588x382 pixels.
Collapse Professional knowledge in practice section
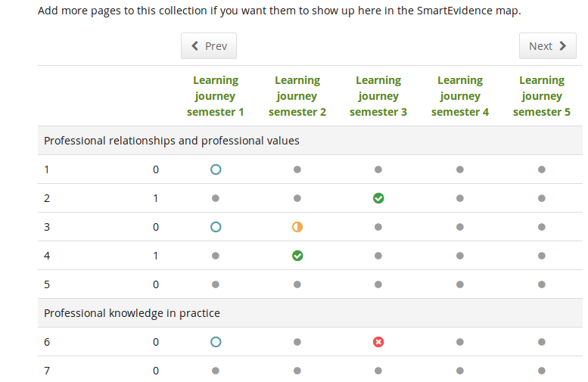click(x=132, y=313)
